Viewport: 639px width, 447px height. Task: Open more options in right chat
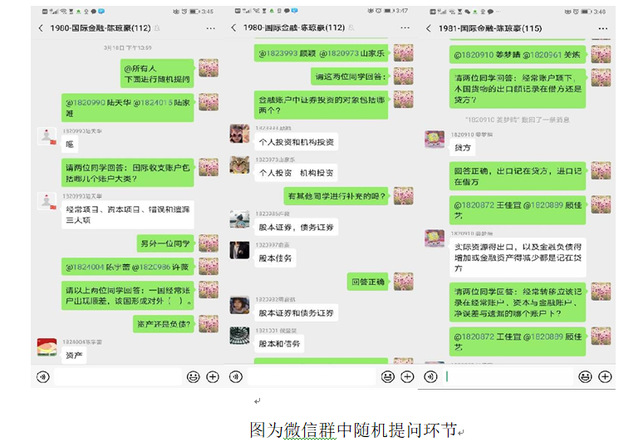click(x=603, y=29)
